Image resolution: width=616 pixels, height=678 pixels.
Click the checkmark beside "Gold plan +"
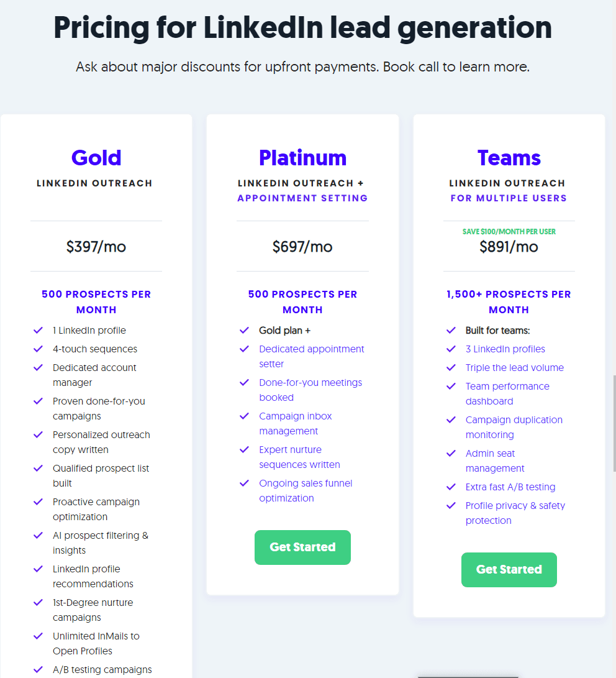(244, 330)
